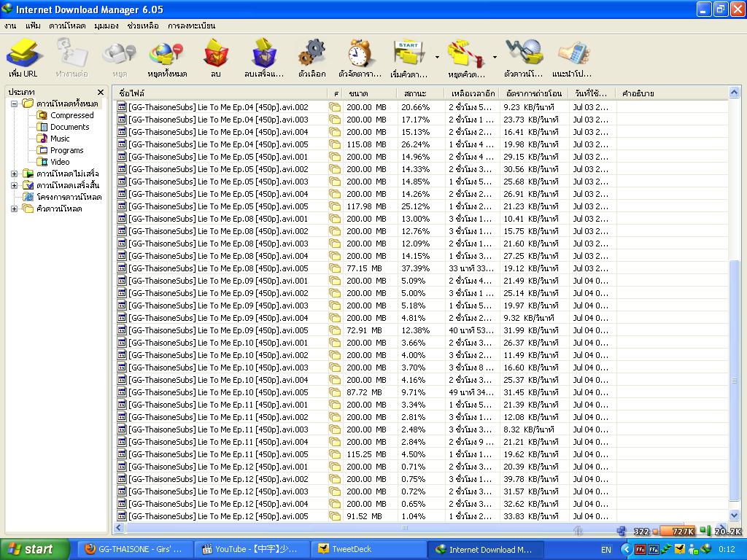Click the Start Queue toolbar icon
The image size is (747, 560).
point(409,58)
